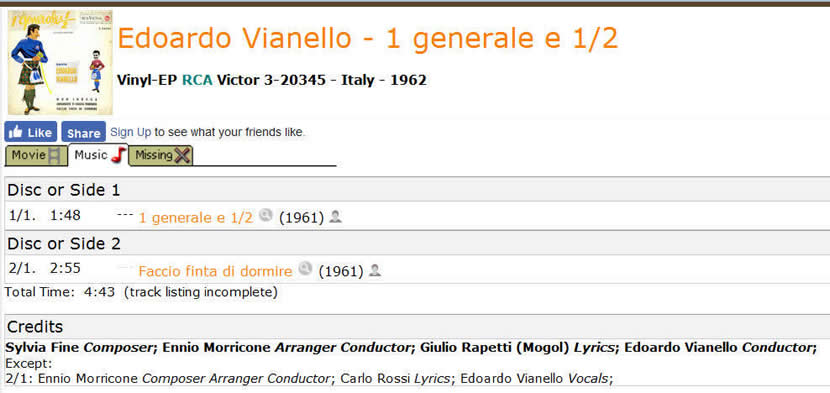This screenshot has height=393, width=830.
Task: Click the film strip icon on Movie tab
Action: pos(55,156)
